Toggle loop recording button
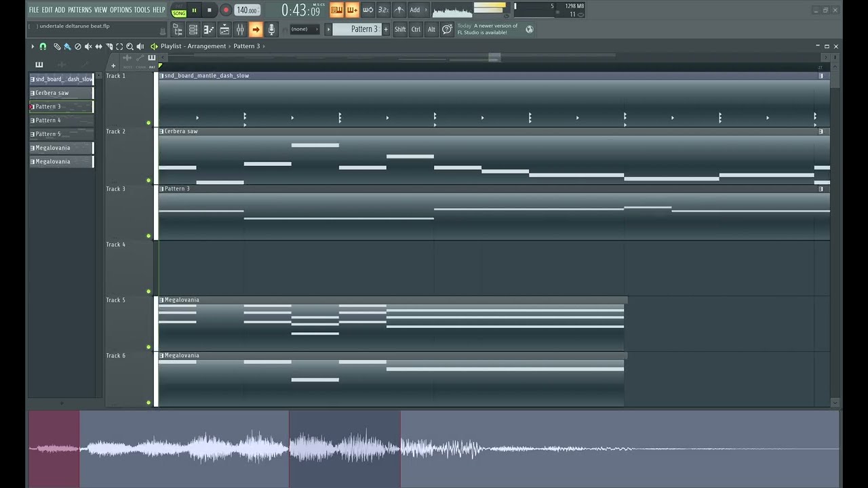The image size is (868, 488). pos(368,9)
